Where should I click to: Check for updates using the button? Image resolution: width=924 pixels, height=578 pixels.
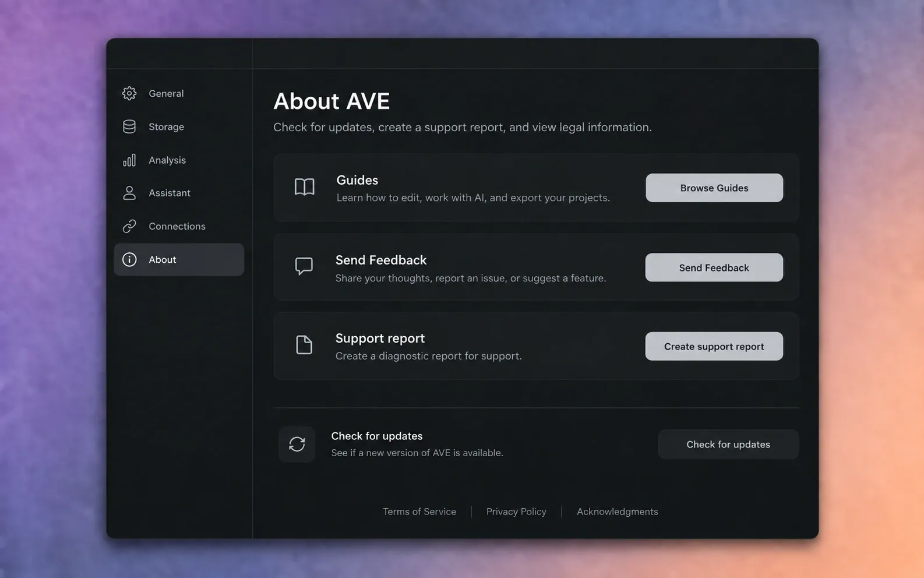728,444
